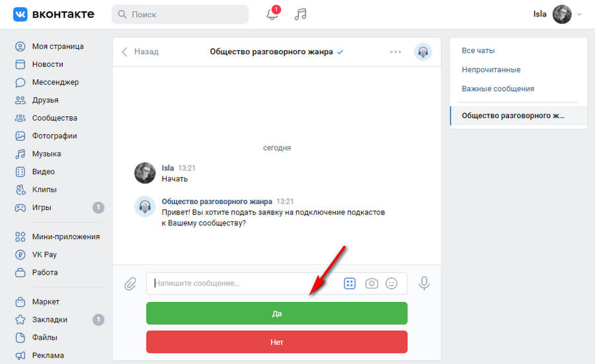The image size is (595, 364).
Task: Click the search field Поиск
Action: coord(180,15)
